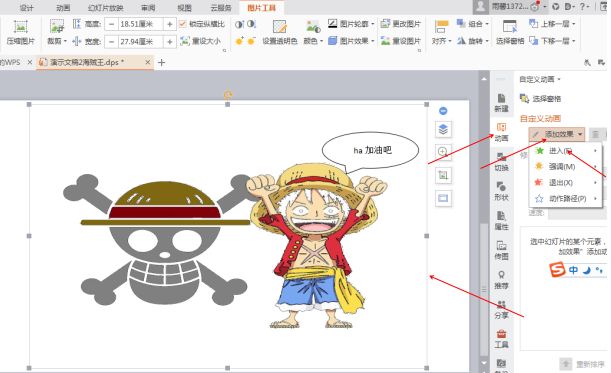
Task: Click the frame icon below floating crop icon
Action: [443, 198]
